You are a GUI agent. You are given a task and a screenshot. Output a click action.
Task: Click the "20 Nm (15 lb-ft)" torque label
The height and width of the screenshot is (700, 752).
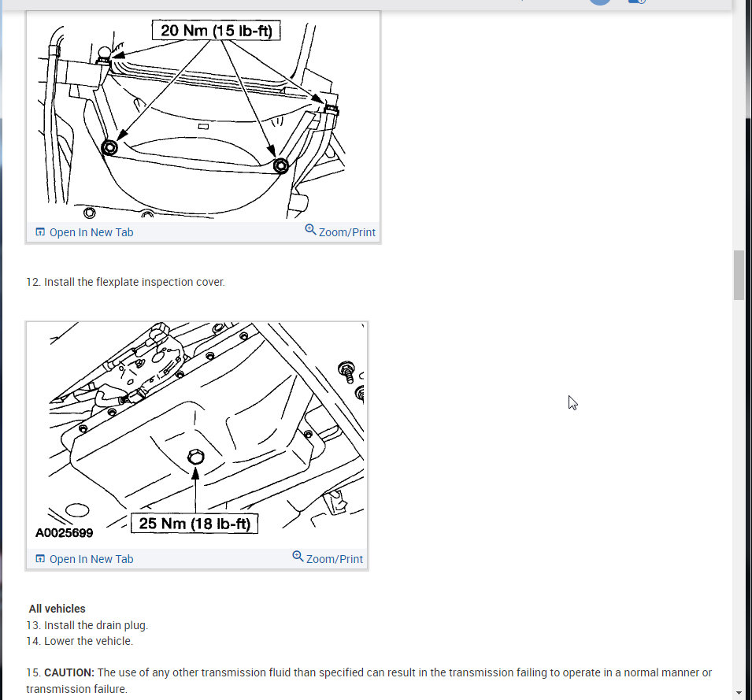pos(217,31)
